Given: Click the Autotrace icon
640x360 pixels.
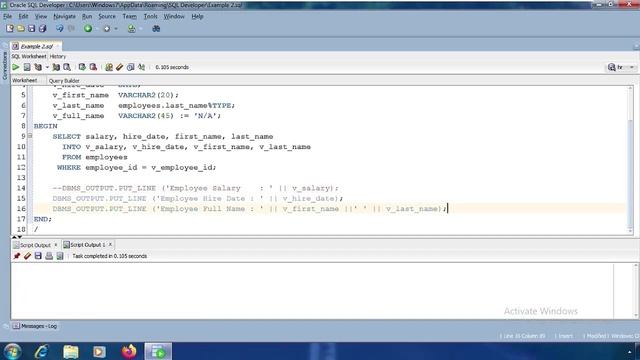Looking at the screenshot, I should (x=56, y=67).
